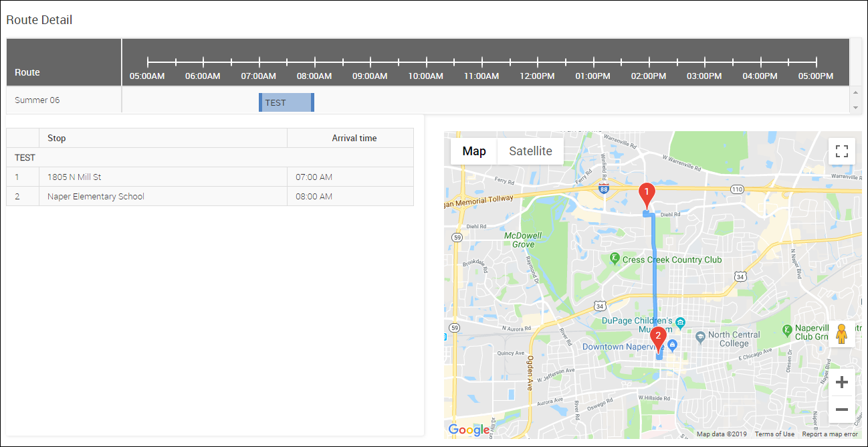Image resolution: width=868 pixels, height=447 pixels.
Task: Click the Google logo on map
Action: [469, 430]
